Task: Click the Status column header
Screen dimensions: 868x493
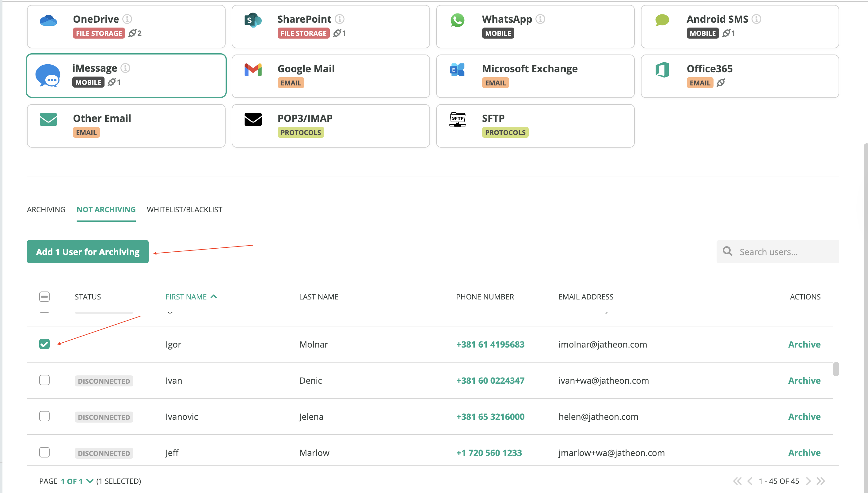Action: pos(88,297)
